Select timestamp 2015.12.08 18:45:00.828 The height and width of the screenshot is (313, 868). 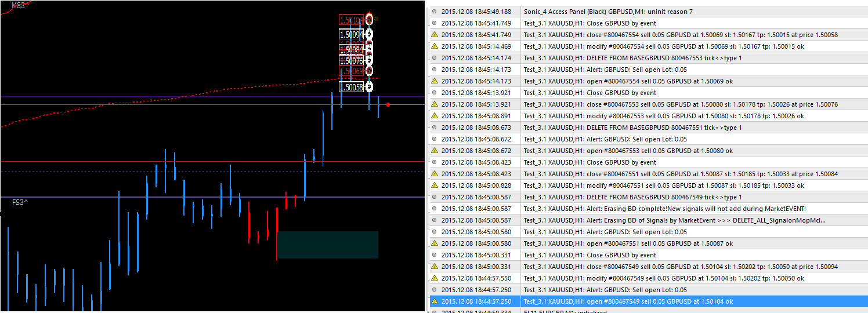pos(476,185)
